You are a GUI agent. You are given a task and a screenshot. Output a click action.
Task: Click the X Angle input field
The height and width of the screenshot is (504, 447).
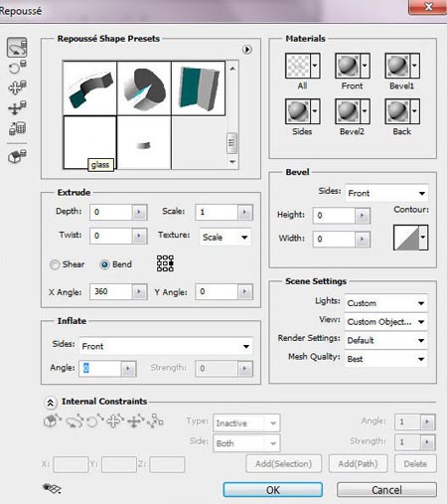point(111,292)
